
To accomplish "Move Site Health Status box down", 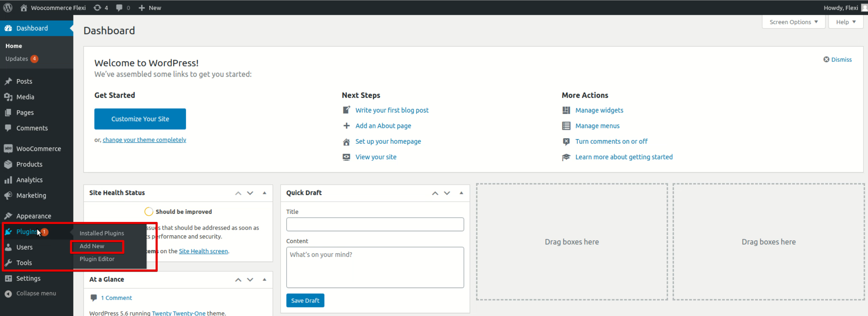I will click(x=250, y=193).
